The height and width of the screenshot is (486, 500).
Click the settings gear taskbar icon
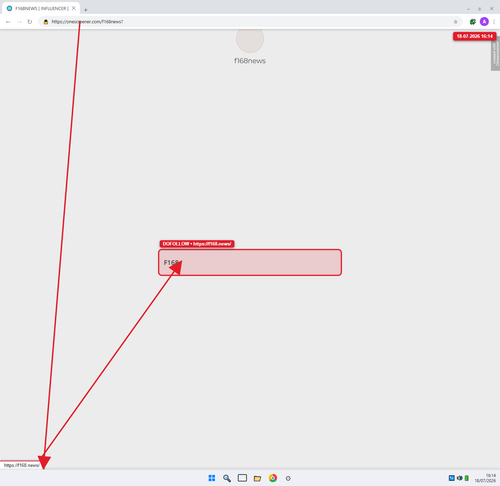pyautogui.click(x=288, y=478)
